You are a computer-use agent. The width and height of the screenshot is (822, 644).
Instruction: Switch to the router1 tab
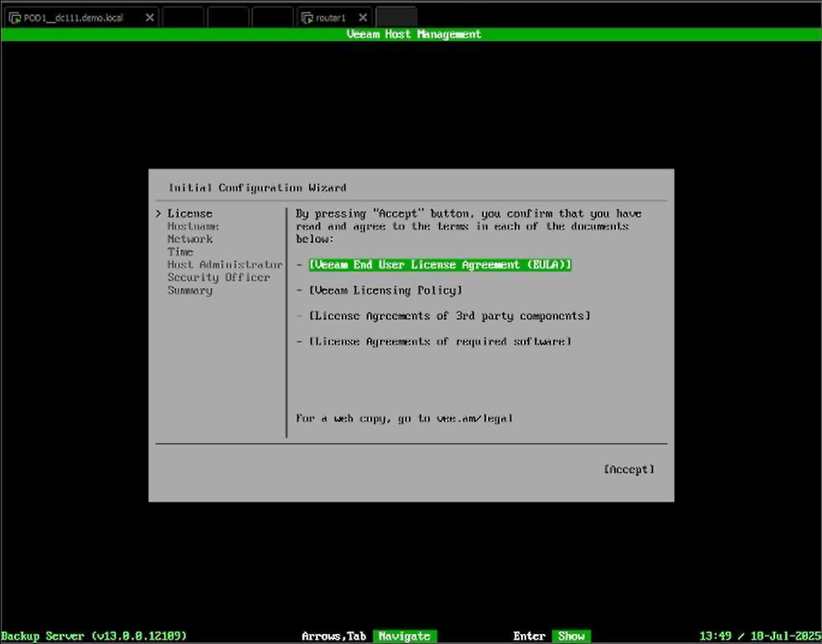(x=333, y=18)
